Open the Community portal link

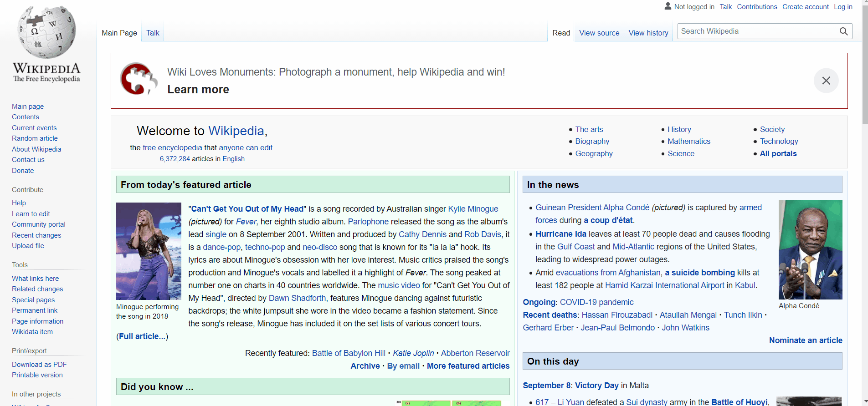coord(39,224)
